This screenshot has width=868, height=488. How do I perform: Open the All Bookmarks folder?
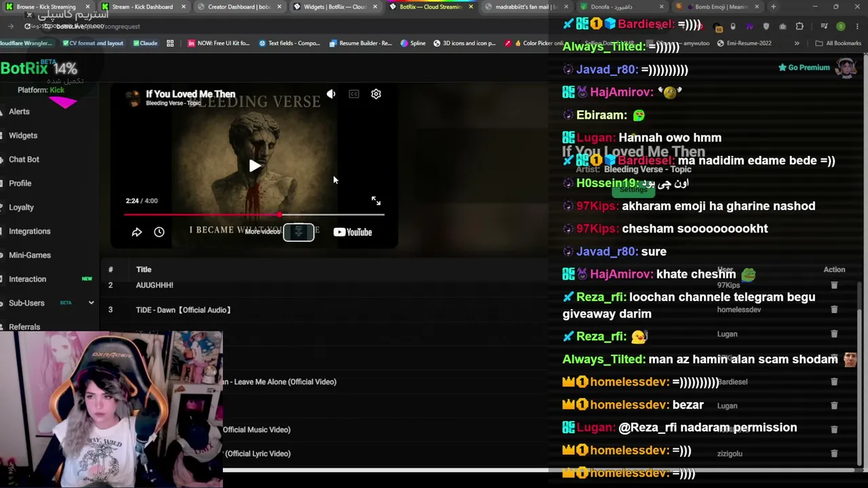838,43
